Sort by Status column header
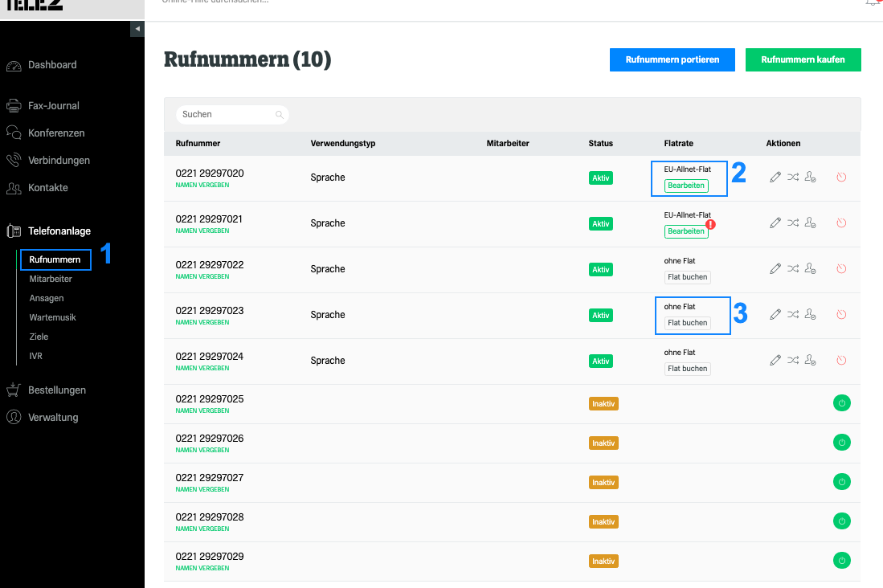Viewport: 883px width, 588px height. pyautogui.click(x=600, y=143)
